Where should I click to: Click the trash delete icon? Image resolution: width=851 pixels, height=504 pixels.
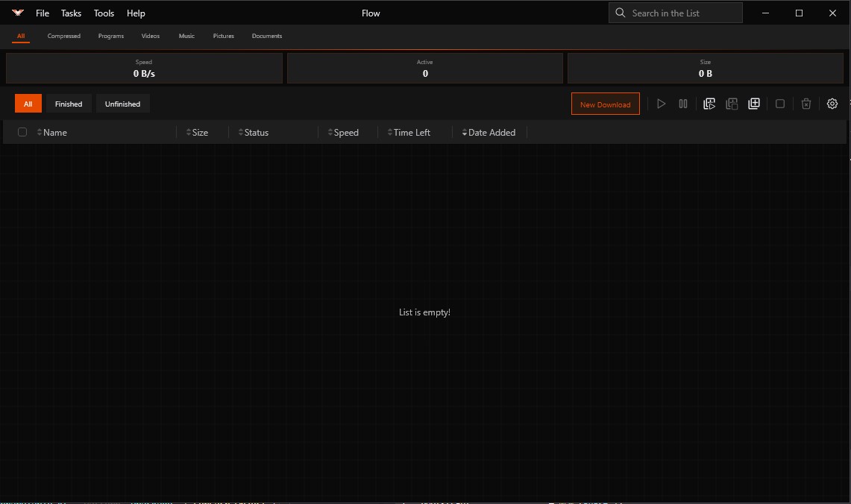click(806, 104)
